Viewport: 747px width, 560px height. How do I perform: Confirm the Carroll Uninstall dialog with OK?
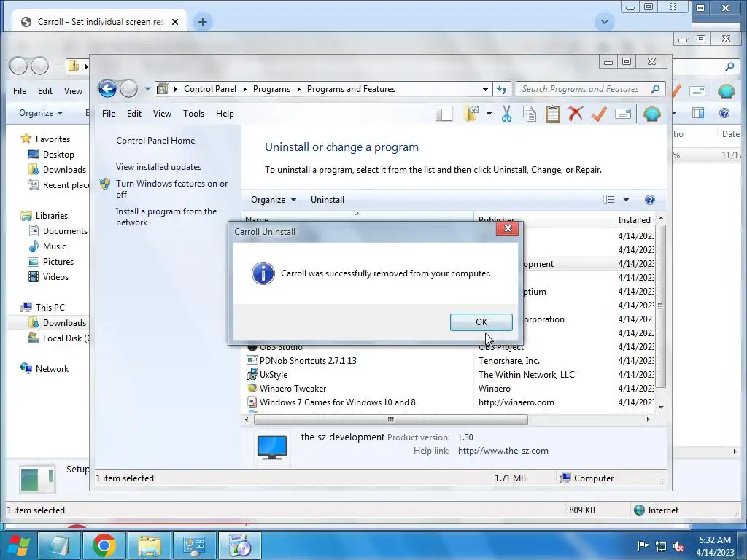[x=481, y=322]
